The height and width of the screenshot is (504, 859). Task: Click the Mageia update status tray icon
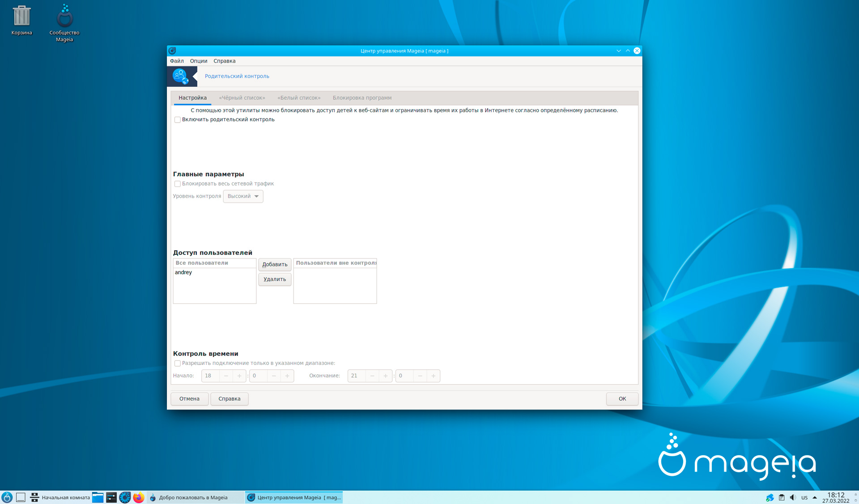[x=770, y=497]
